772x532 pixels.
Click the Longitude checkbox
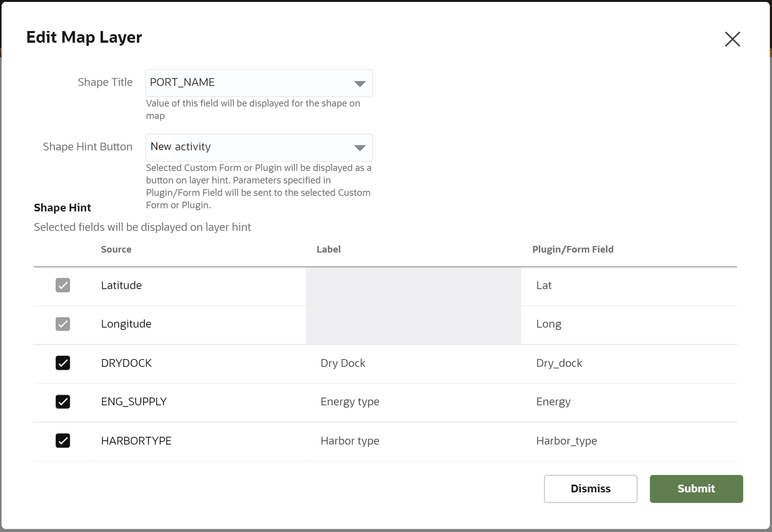pos(63,324)
